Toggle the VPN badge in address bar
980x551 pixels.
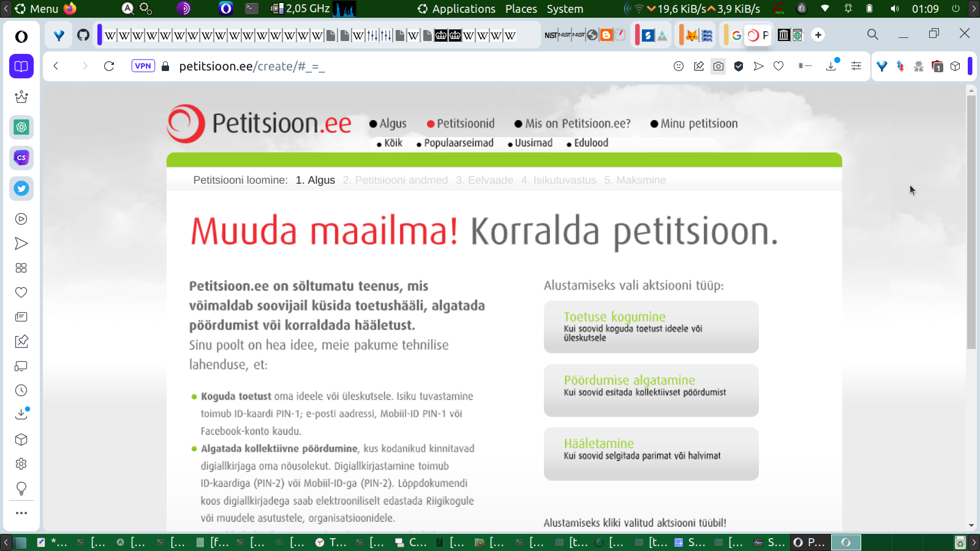[143, 66]
